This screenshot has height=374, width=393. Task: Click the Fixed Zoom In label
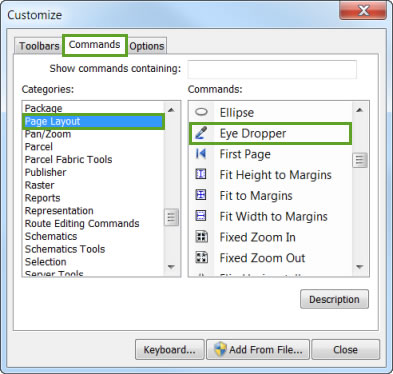click(x=257, y=237)
